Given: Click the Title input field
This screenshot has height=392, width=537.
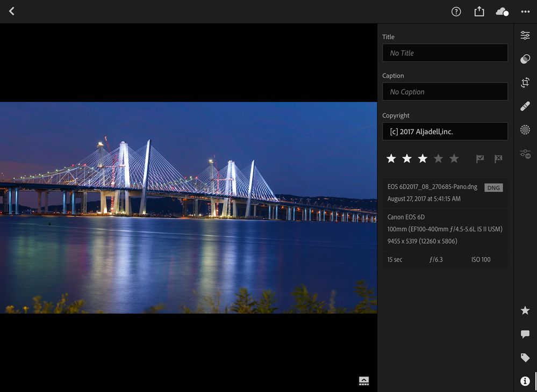Looking at the screenshot, I should click(x=445, y=53).
